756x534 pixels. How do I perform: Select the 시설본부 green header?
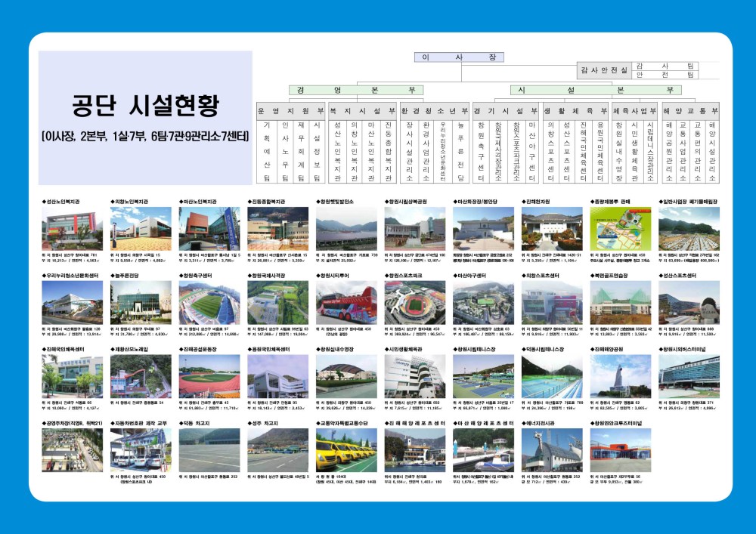click(596, 90)
